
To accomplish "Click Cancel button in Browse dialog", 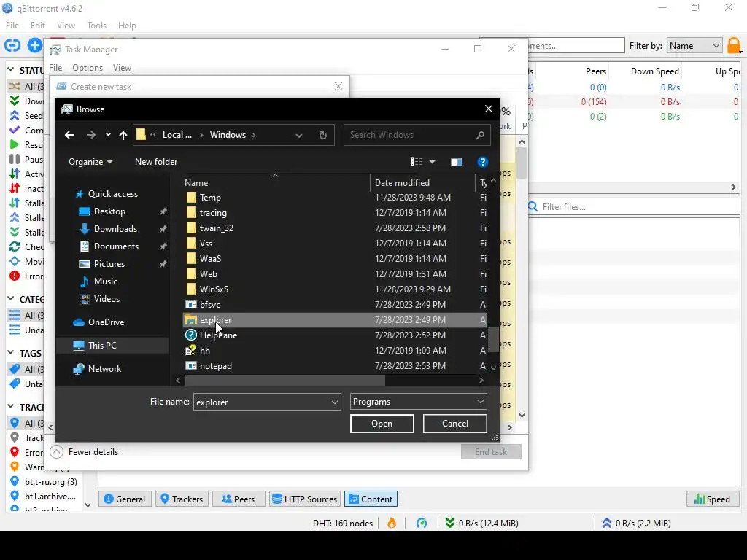I will pyautogui.click(x=455, y=424).
